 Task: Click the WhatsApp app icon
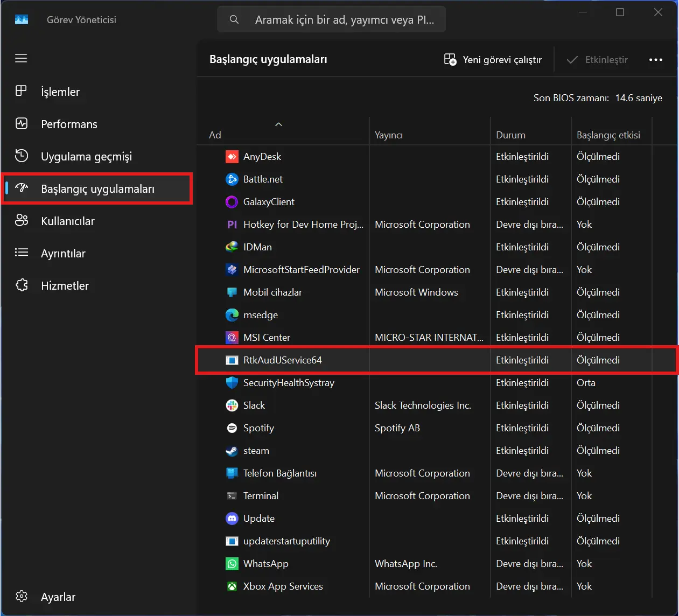tap(232, 564)
